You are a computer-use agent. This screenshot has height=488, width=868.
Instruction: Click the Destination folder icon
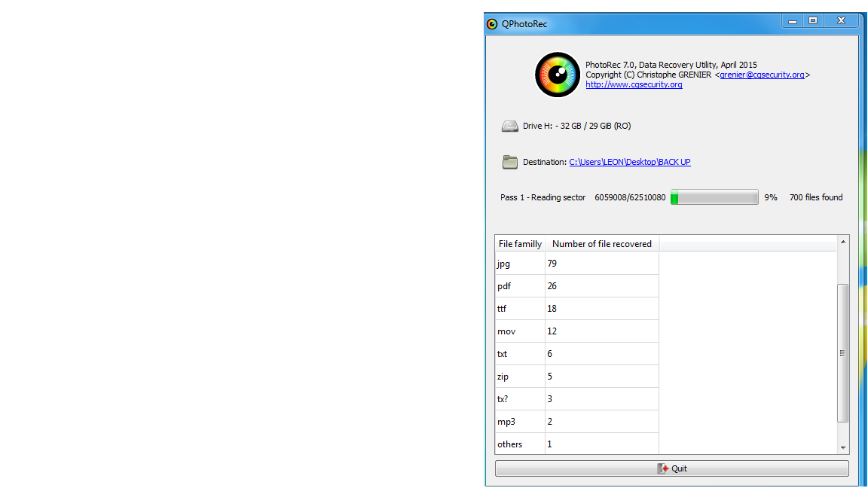(510, 162)
